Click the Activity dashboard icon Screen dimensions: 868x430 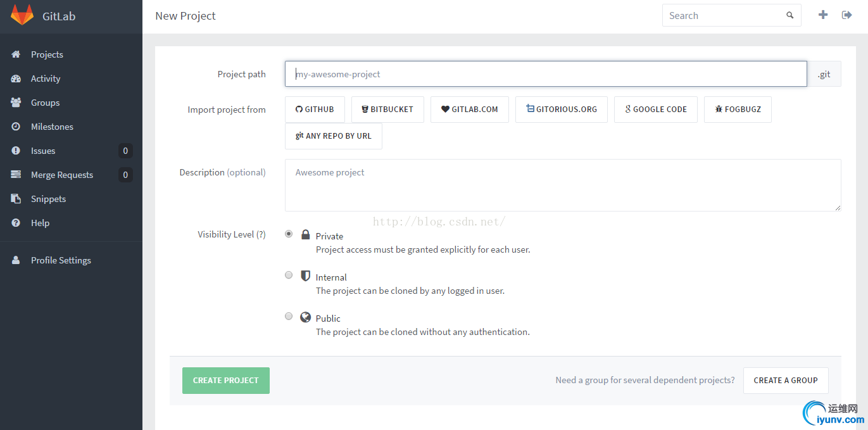[16, 79]
